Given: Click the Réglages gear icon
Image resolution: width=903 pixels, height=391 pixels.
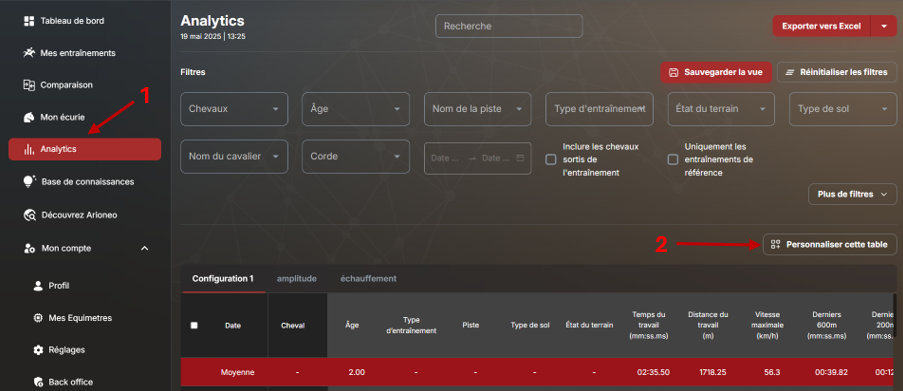Looking at the screenshot, I should point(39,350).
